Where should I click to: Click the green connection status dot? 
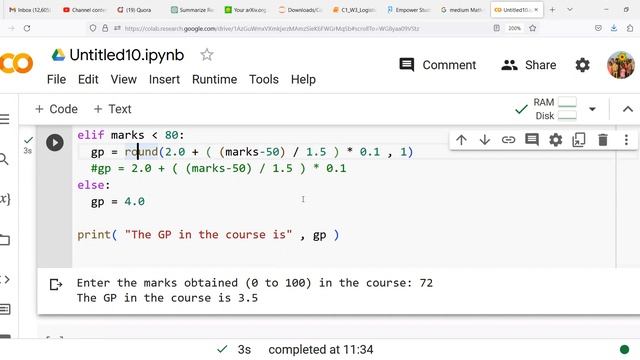[624, 349]
